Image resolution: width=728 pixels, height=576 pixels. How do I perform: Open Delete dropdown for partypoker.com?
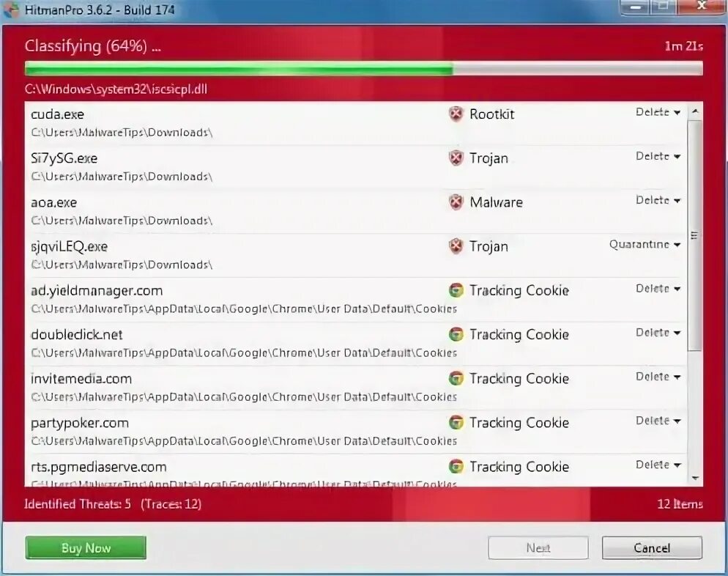tap(658, 421)
